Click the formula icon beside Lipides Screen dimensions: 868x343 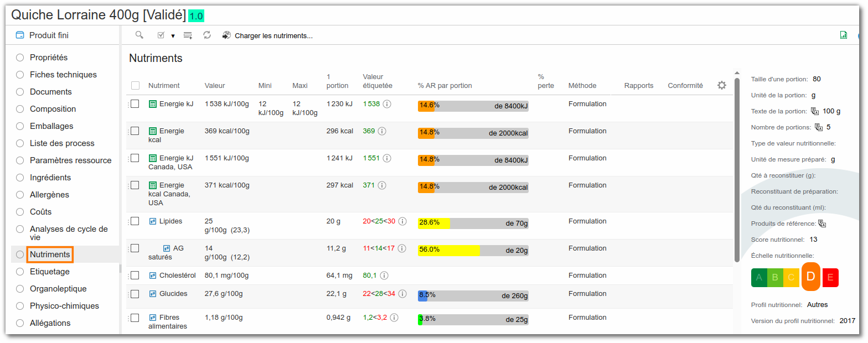(x=153, y=221)
